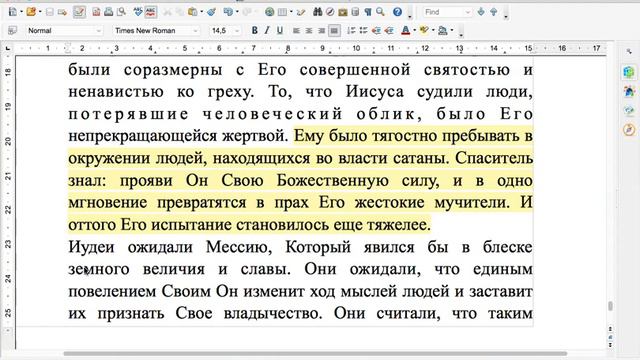Save the document with the Save icon
Image resolution: width=640 pixels, height=360 pixels.
pos(50,12)
